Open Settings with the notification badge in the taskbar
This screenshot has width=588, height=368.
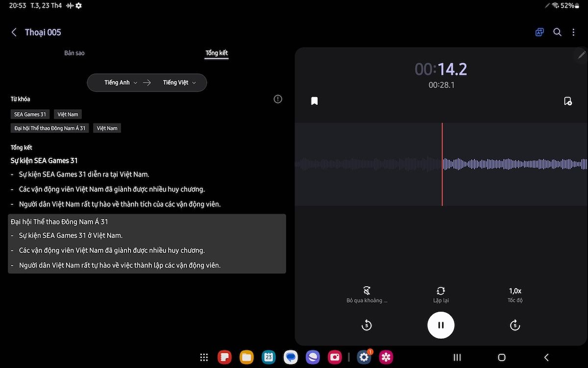364,357
